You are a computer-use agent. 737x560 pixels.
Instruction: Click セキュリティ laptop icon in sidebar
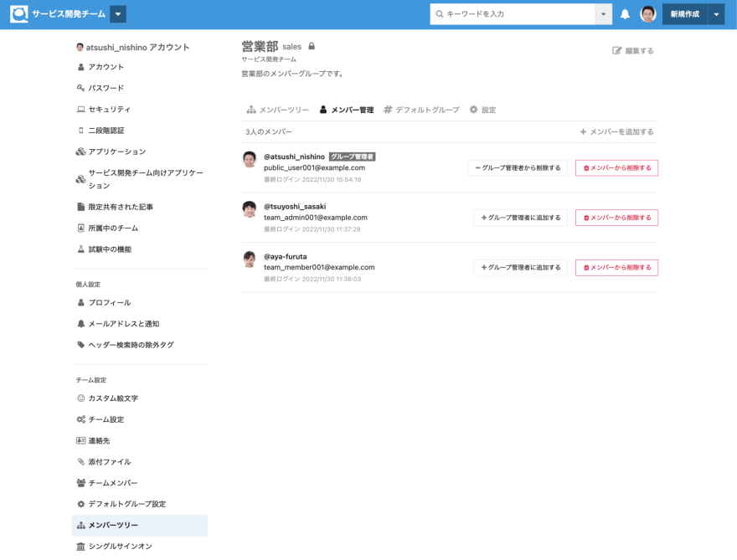[x=81, y=110]
